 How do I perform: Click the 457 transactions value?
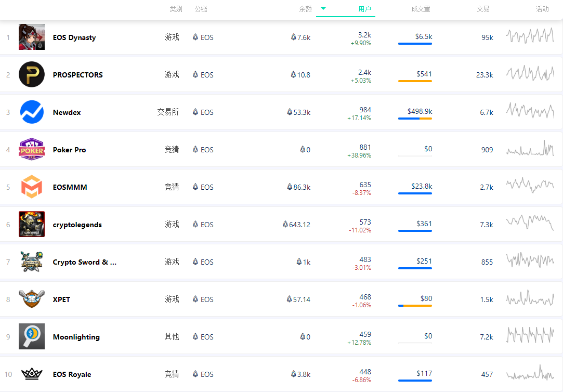pyautogui.click(x=487, y=374)
